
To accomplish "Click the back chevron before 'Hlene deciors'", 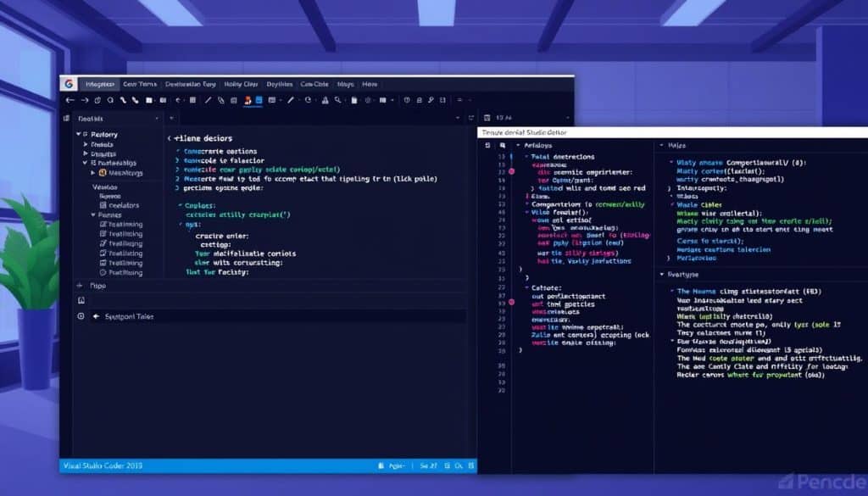I will click(170, 138).
